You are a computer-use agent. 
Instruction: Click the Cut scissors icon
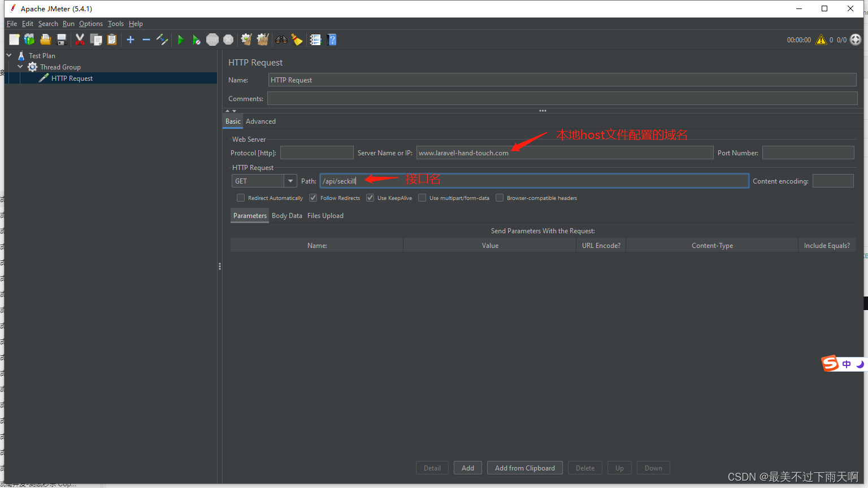click(80, 40)
